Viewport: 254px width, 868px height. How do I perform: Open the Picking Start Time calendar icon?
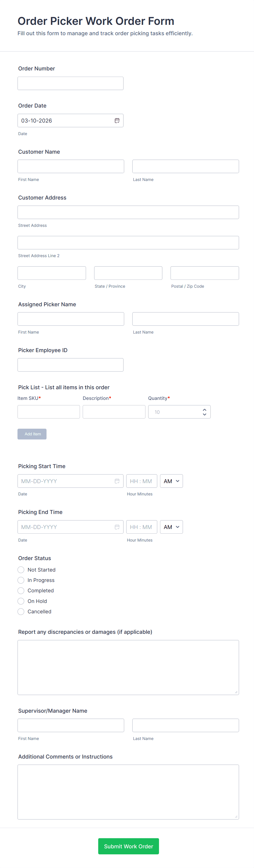[117, 481]
